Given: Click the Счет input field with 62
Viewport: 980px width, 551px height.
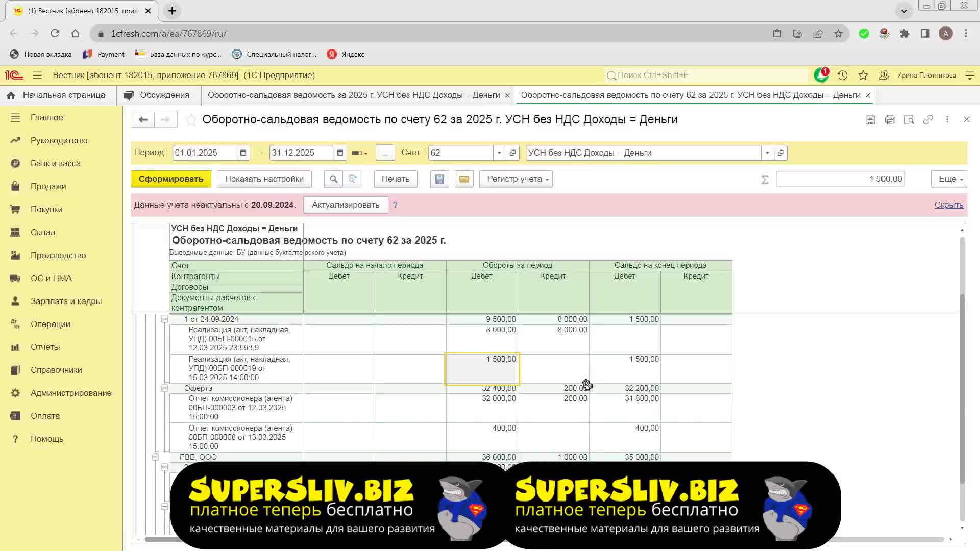Looking at the screenshot, I should point(461,153).
